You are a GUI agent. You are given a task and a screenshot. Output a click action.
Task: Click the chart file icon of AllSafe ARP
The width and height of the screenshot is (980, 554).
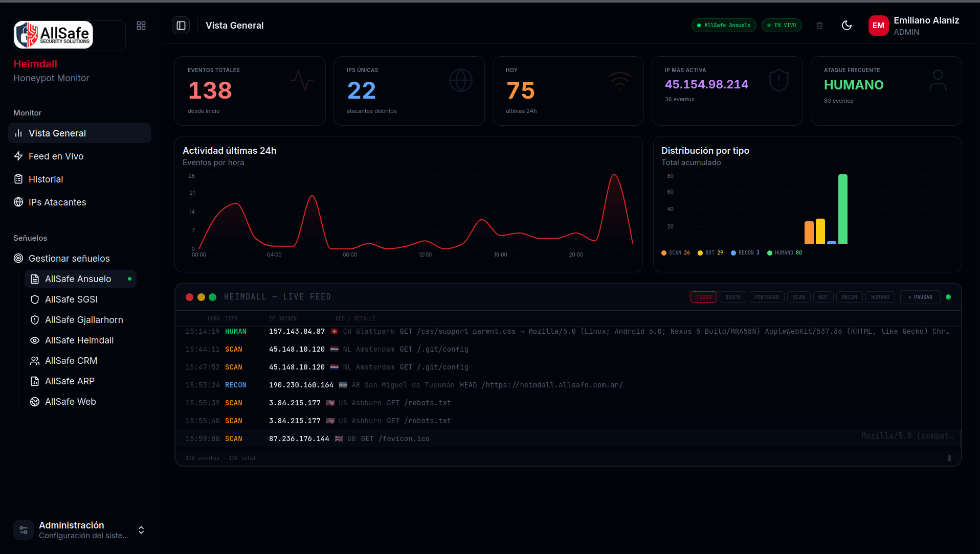coord(35,381)
